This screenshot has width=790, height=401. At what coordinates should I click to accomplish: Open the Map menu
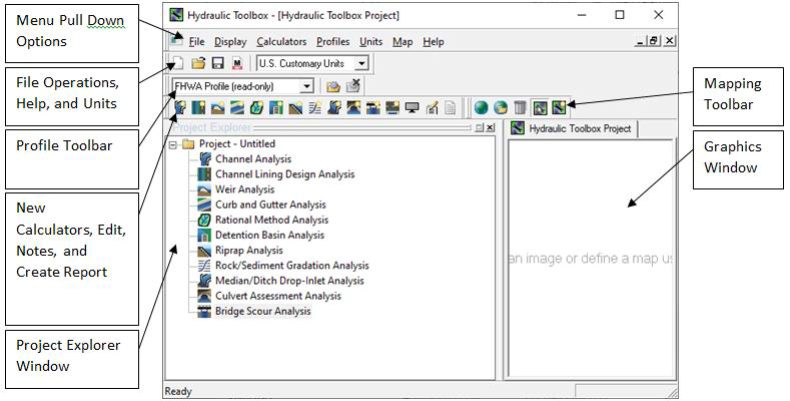403,42
